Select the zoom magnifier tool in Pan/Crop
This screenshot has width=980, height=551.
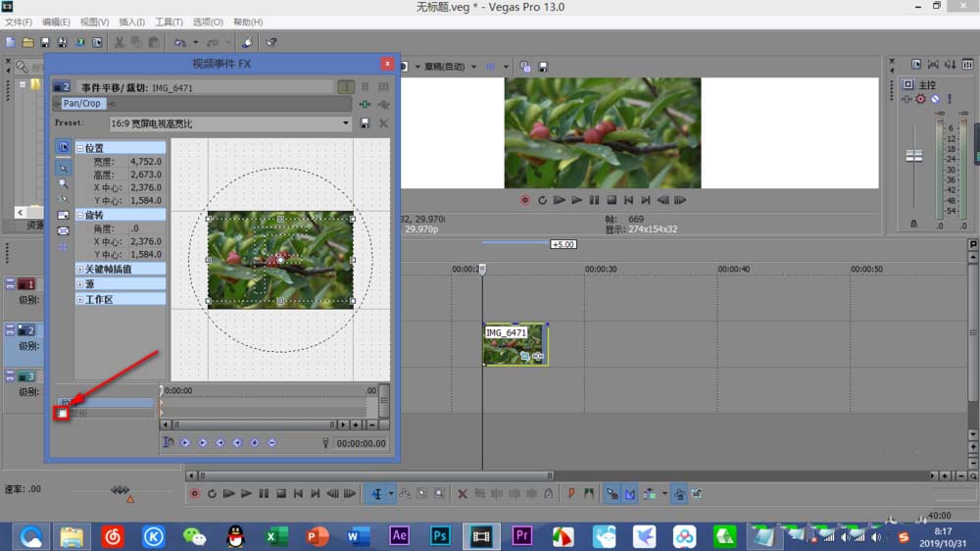64,183
